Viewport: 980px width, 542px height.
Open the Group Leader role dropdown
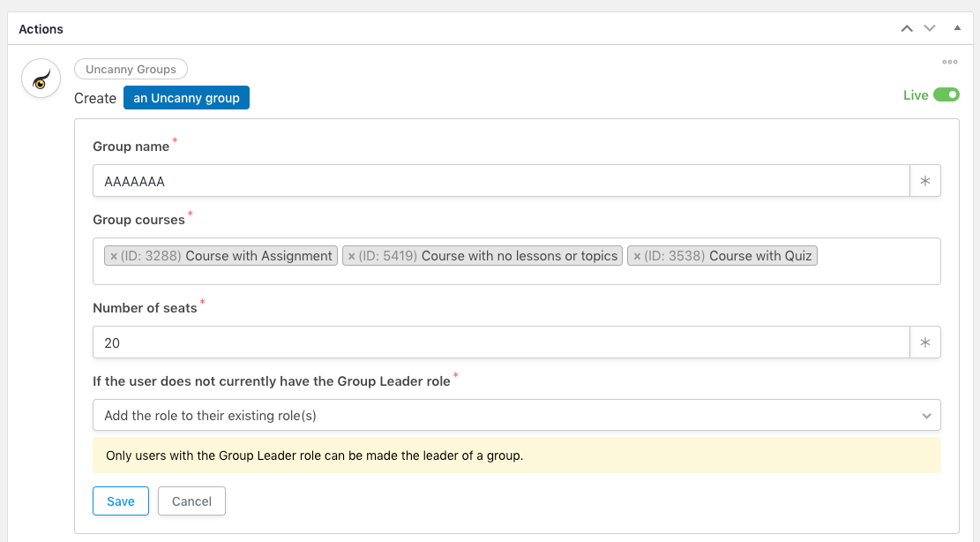pyautogui.click(x=516, y=415)
